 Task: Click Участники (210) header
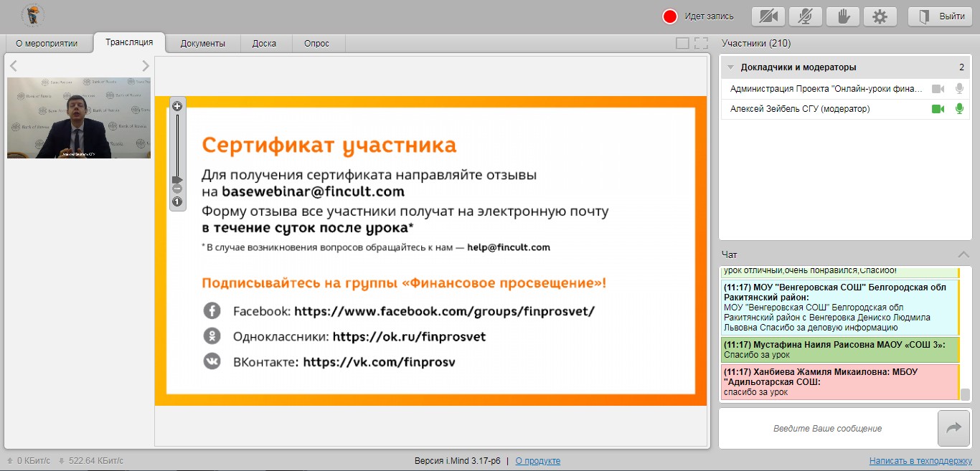[756, 44]
